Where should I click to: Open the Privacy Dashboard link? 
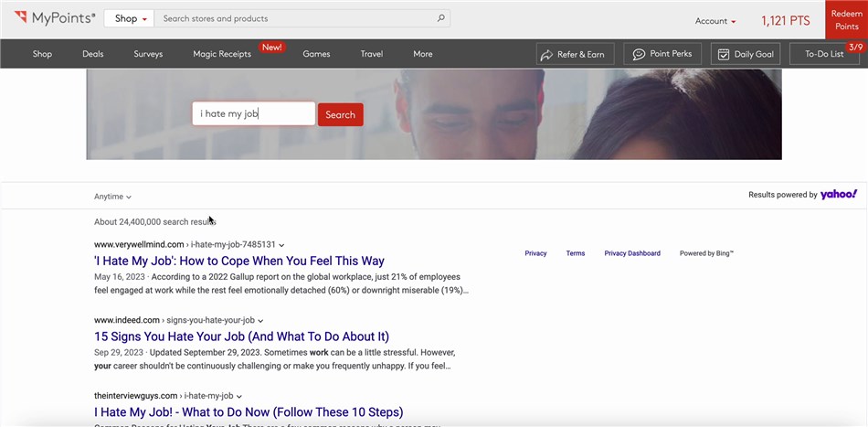(632, 253)
